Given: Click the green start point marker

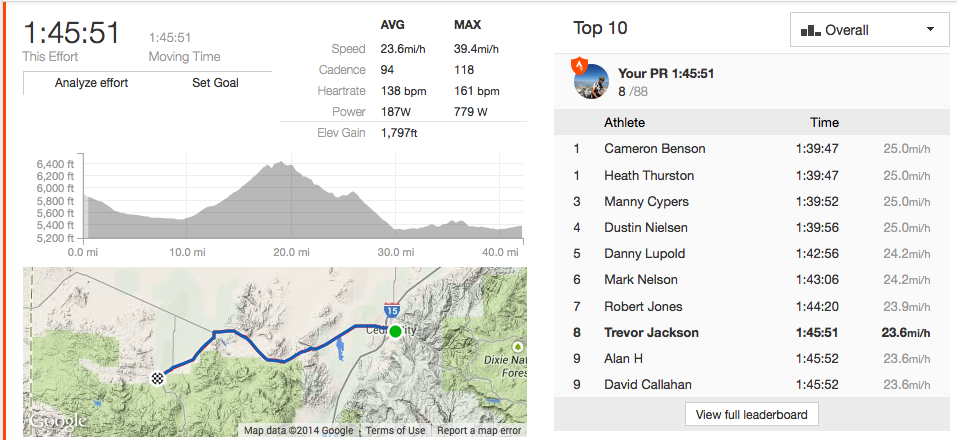Looking at the screenshot, I should pos(396,331).
